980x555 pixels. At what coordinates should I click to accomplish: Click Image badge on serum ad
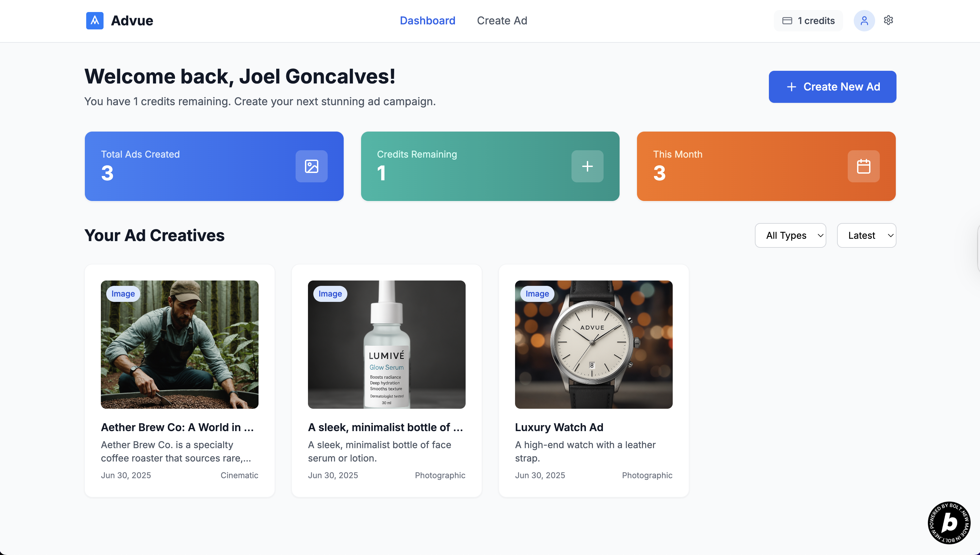click(330, 294)
